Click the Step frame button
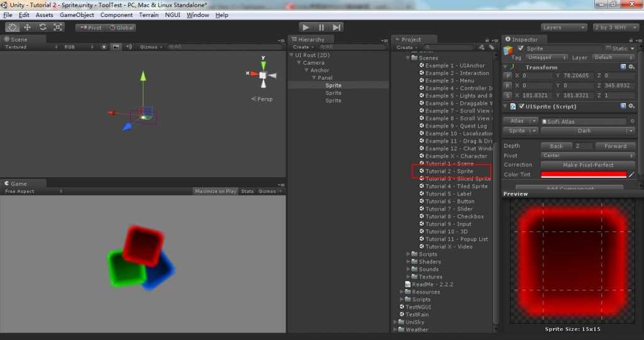Viewport: 644px width, 340px height. point(336,28)
